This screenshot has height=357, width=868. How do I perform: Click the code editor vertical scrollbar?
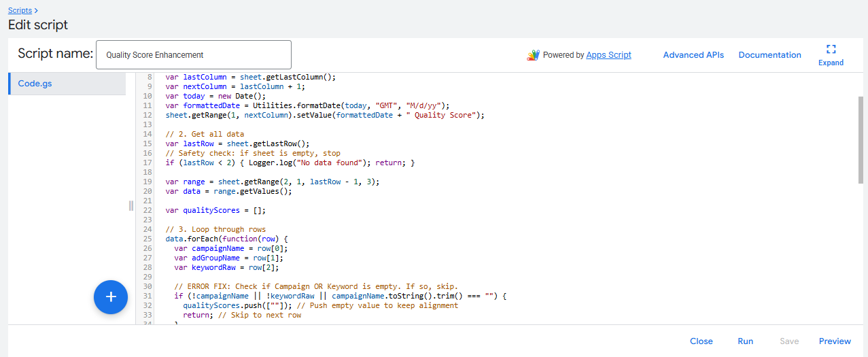click(861, 139)
